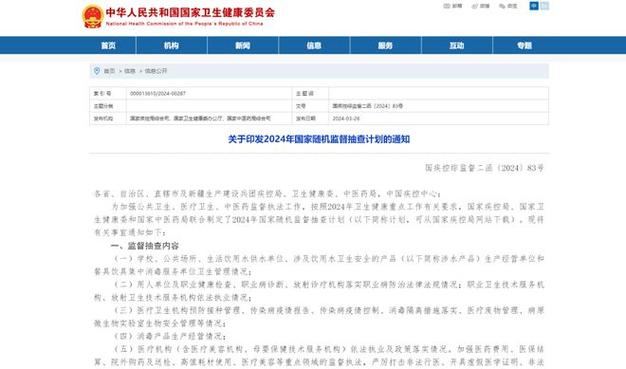The image size is (626, 369).
Task: Open the 专题 navigation tab
Action: 525,46
